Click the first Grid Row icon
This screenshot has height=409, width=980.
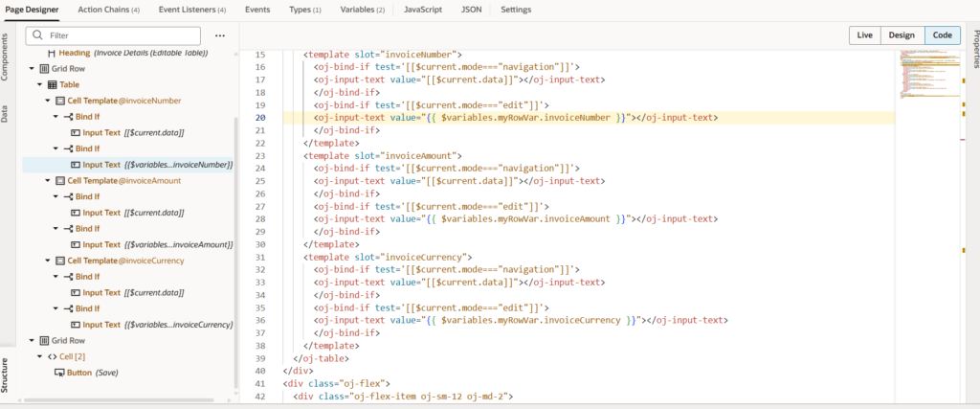44,69
